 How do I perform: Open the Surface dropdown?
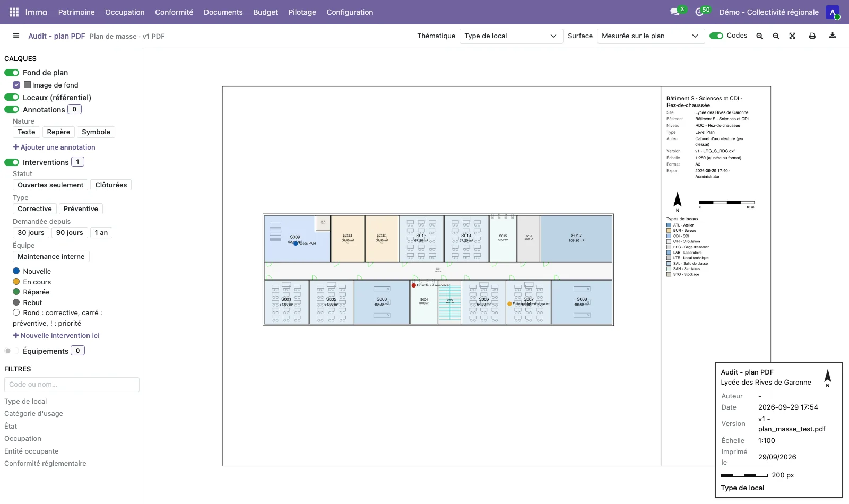coord(651,36)
